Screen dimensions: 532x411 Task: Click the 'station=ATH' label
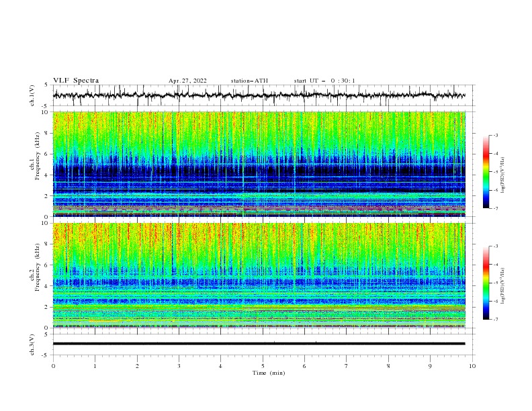pyautogui.click(x=249, y=81)
